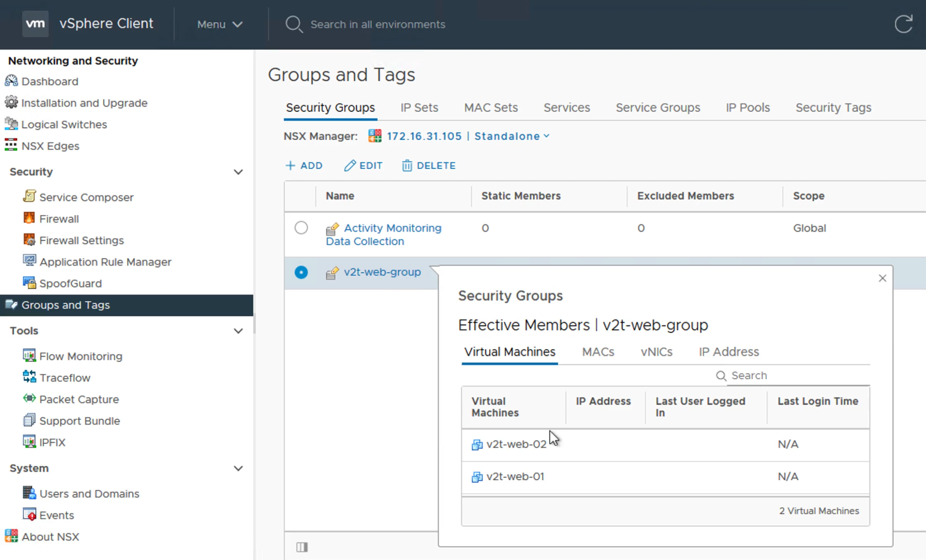Switch to the MAC Sets tab
The height and width of the screenshot is (560, 926).
click(491, 108)
